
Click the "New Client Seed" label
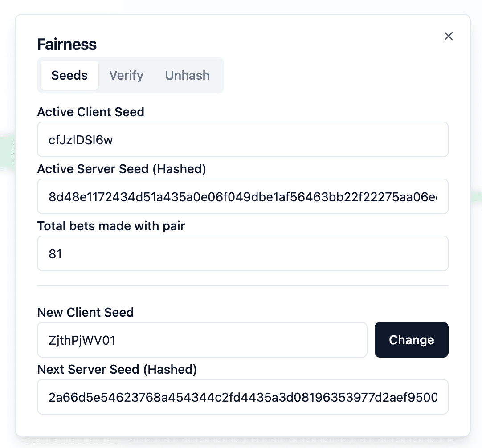(86, 312)
